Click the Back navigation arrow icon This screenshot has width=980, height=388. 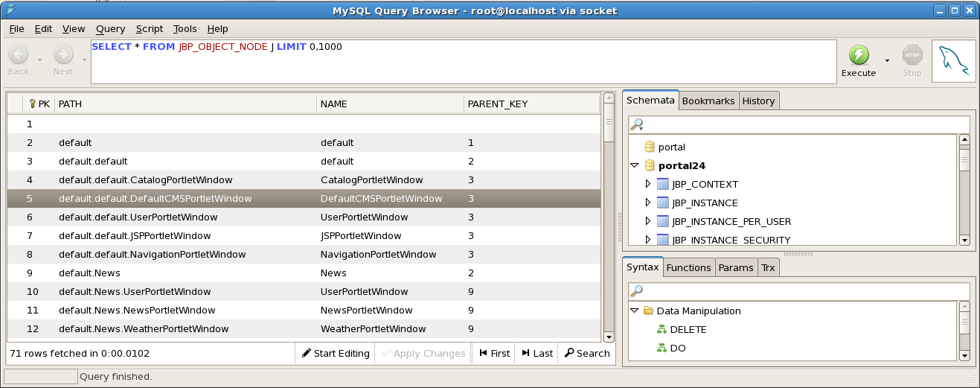[19, 54]
